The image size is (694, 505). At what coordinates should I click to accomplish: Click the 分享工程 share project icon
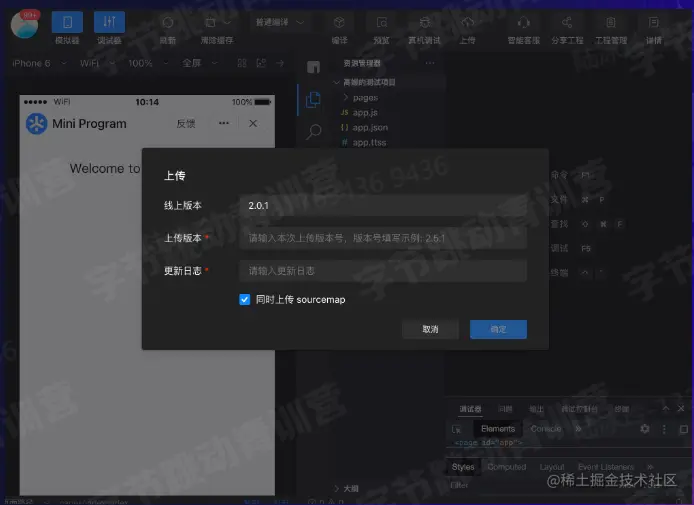click(x=567, y=22)
